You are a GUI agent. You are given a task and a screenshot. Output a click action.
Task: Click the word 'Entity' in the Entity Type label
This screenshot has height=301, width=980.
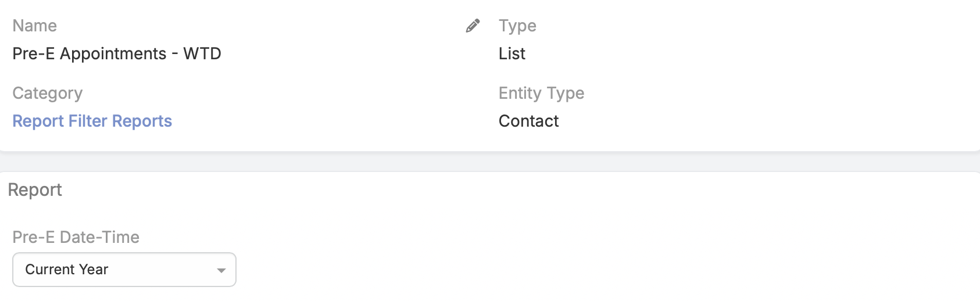click(520, 93)
